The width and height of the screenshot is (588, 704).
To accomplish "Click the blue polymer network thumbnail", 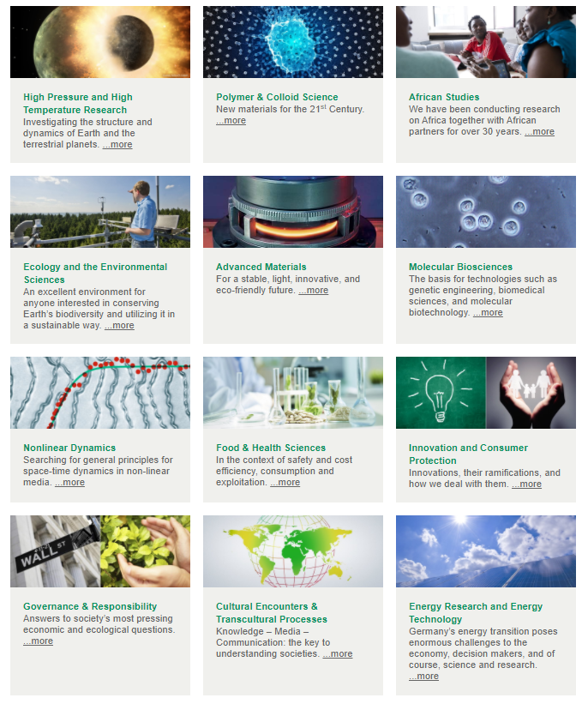I will pyautogui.click(x=292, y=42).
